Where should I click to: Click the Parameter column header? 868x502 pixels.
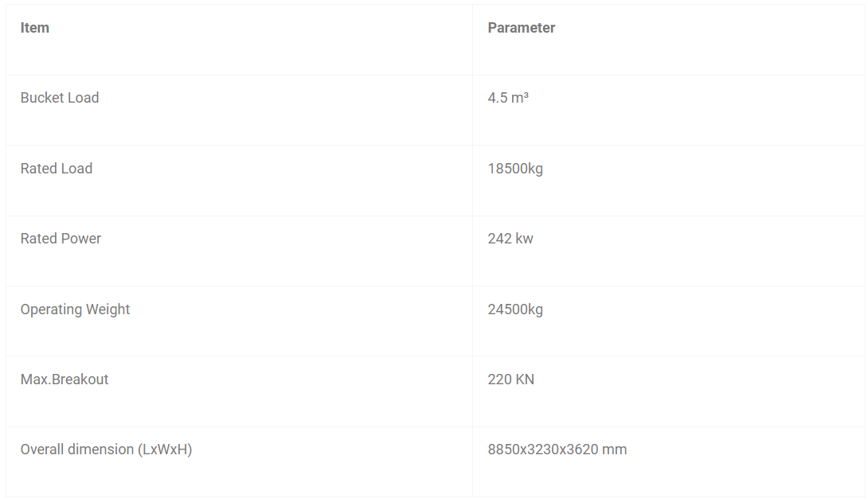coord(521,28)
